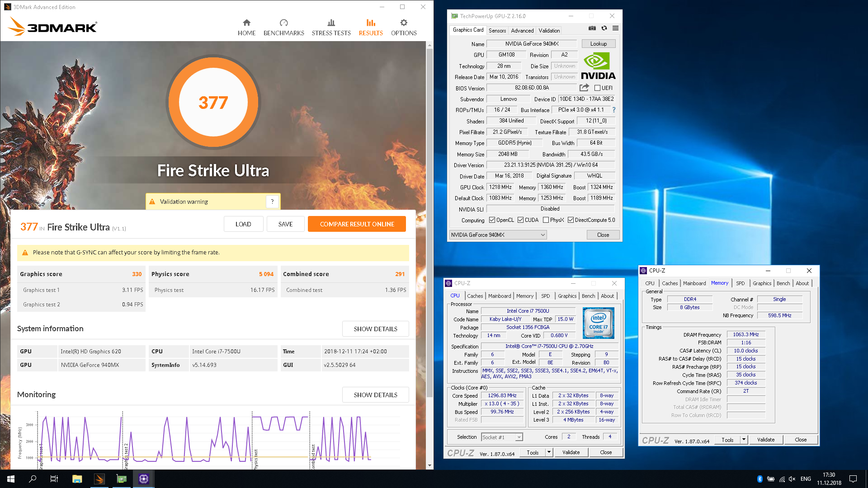The width and height of the screenshot is (868, 488).
Task: Open the BENCHMARKS section in 3DMark
Action: (x=283, y=28)
